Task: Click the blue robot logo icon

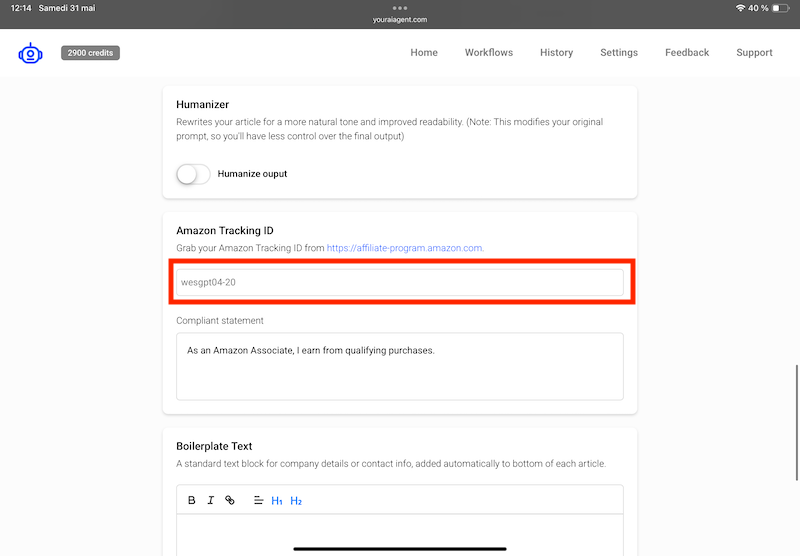Action: coord(30,53)
